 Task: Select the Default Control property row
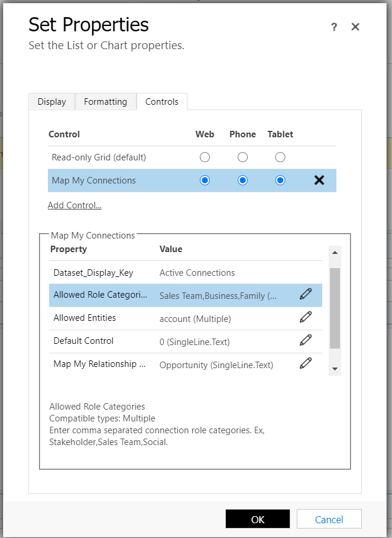tap(186, 341)
